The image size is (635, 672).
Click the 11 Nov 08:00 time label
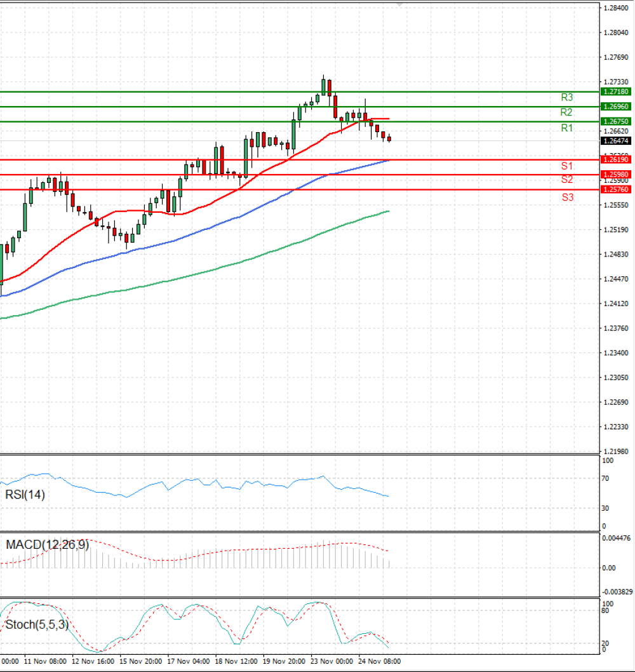(x=46, y=661)
